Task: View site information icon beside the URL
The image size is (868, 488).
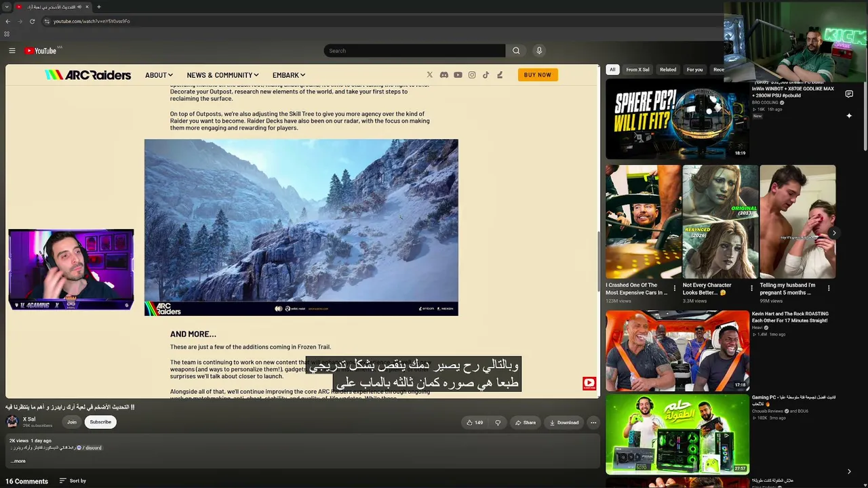Action: tap(46, 21)
